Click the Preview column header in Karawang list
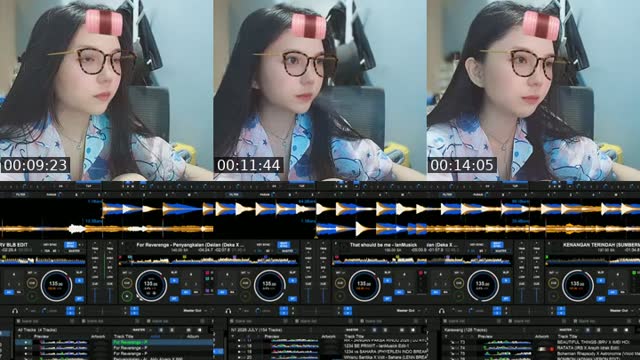 point(485,336)
